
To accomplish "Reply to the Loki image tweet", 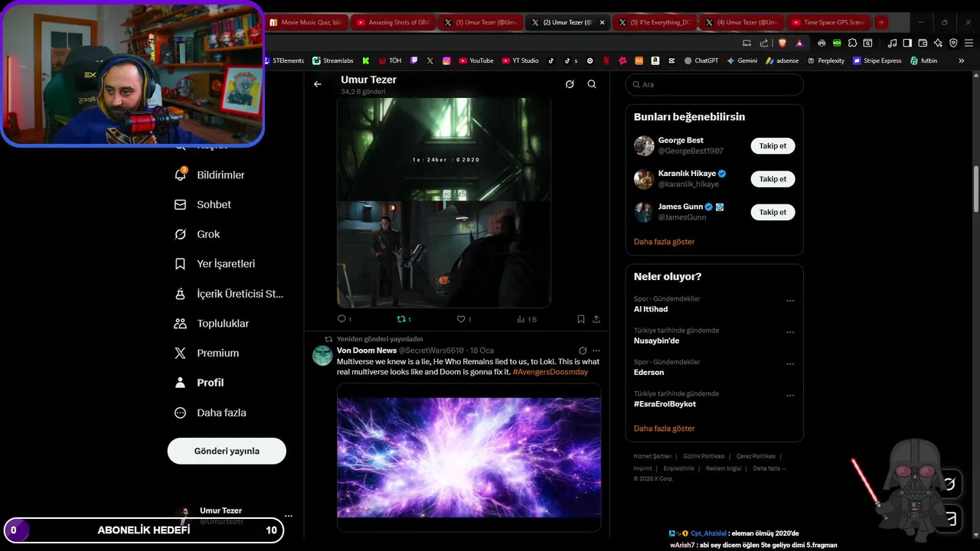I will (344, 319).
